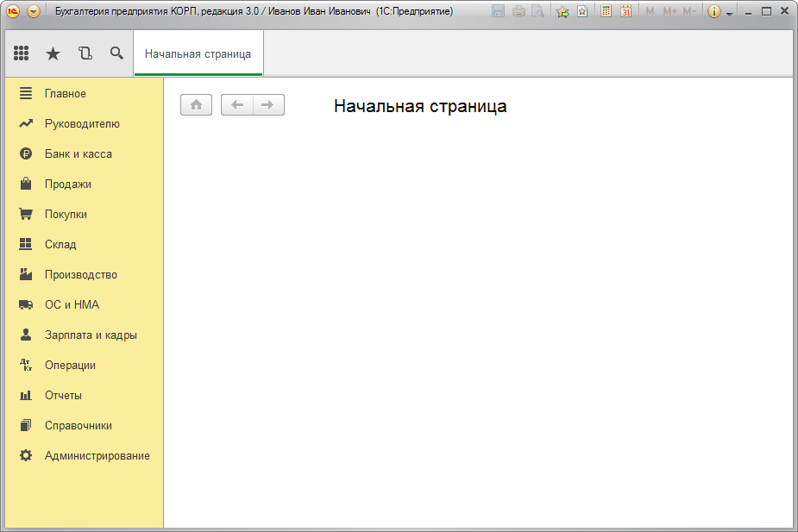Click the add to favorites star icon
The height and width of the screenshot is (532, 798).
coord(562,11)
